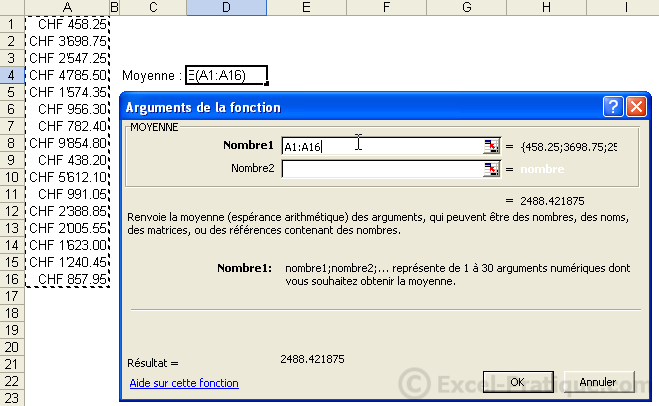The height and width of the screenshot is (406, 659).
Task: Select column G header
Action: pos(467,7)
